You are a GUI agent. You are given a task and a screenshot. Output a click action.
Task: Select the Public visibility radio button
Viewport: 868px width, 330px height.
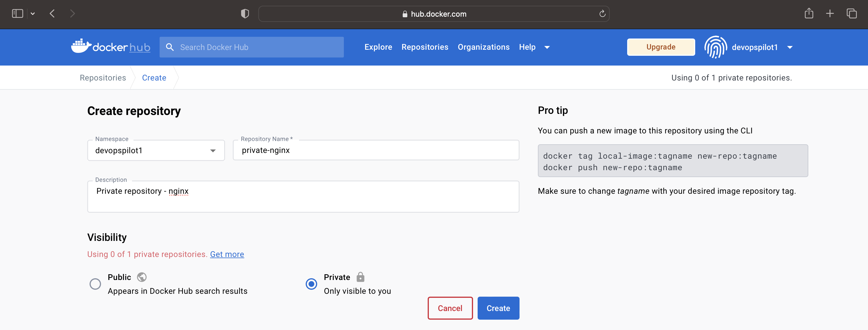[95, 284]
